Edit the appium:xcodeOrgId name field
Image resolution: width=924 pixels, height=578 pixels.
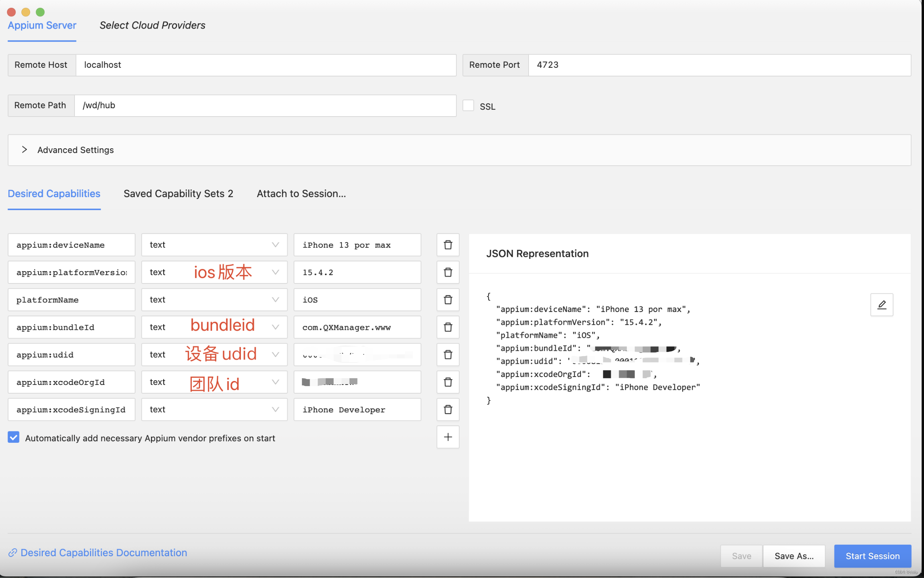click(71, 382)
